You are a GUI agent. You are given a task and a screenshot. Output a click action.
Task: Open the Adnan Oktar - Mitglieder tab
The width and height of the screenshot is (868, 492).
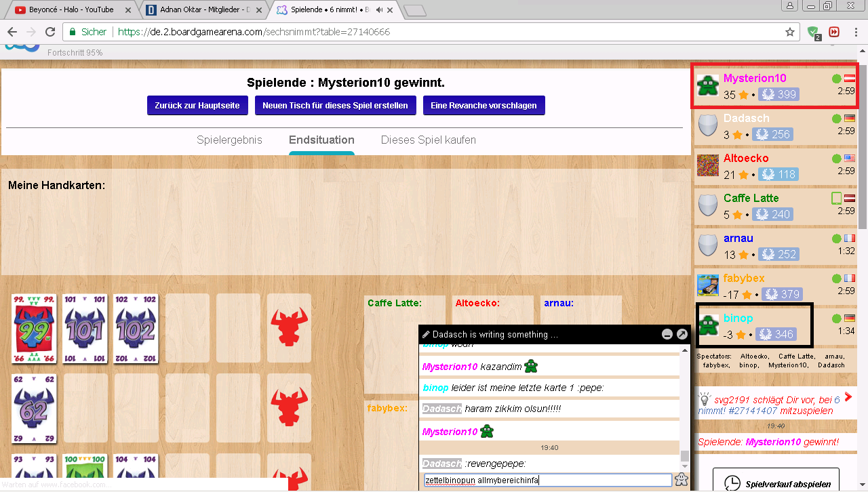click(205, 9)
